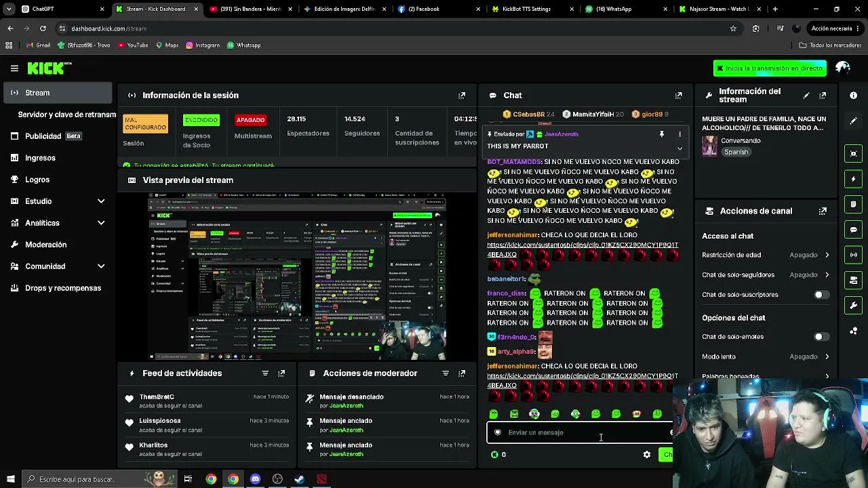Edit the stream info with the pencil in the panel header
The height and width of the screenshot is (488, 868).
[806, 96]
